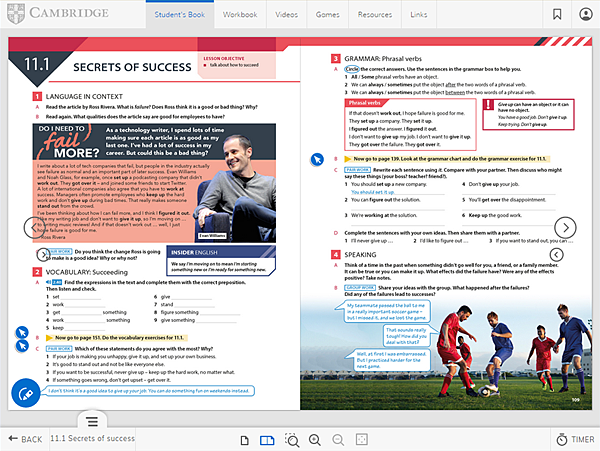Click the red exclamation note about give up

(x=528, y=114)
